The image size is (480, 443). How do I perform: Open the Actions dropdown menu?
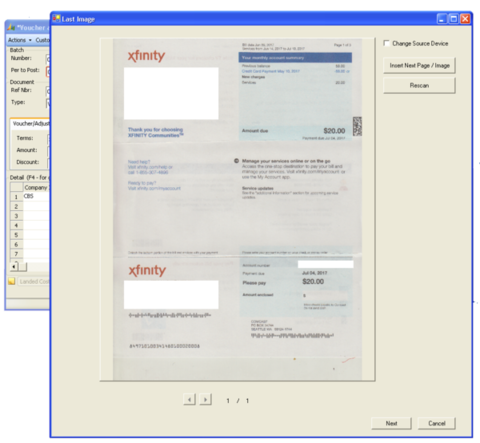point(20,40)
